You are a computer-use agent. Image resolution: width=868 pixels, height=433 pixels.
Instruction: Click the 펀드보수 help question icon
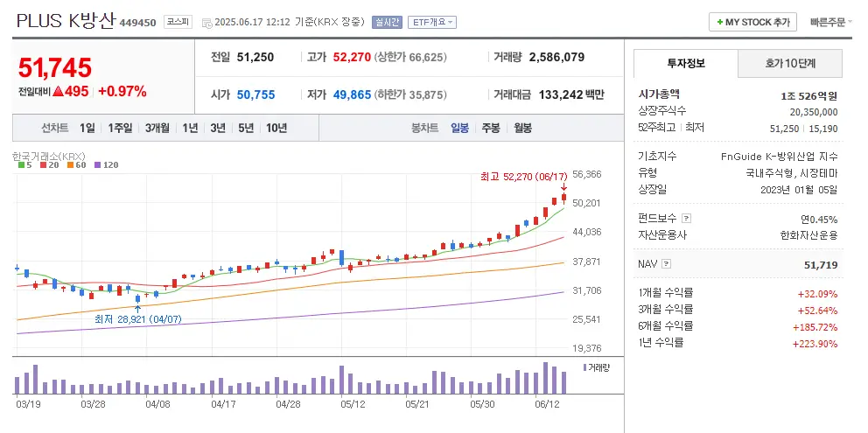pyautogui.click(x=686, y=219)
